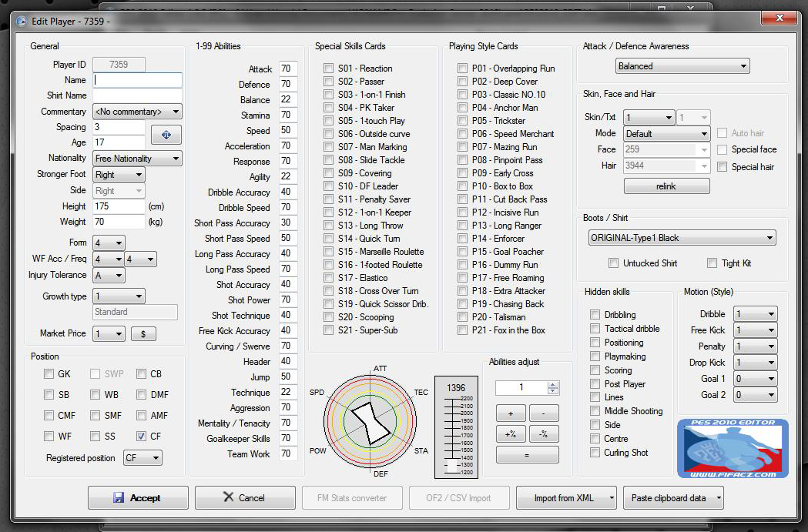Increase the abilities adjust spinner value
The image size is (808, 532).
[553, 384]
